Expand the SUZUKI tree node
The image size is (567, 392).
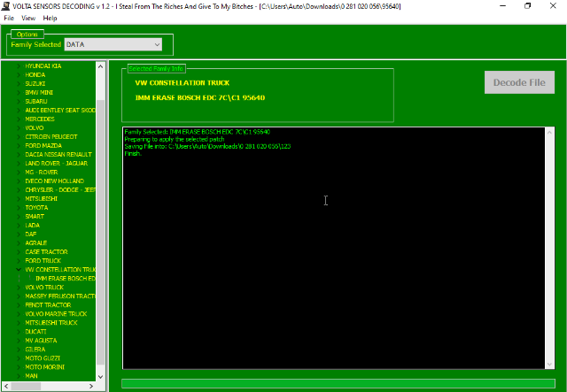(x=19, y=84)
